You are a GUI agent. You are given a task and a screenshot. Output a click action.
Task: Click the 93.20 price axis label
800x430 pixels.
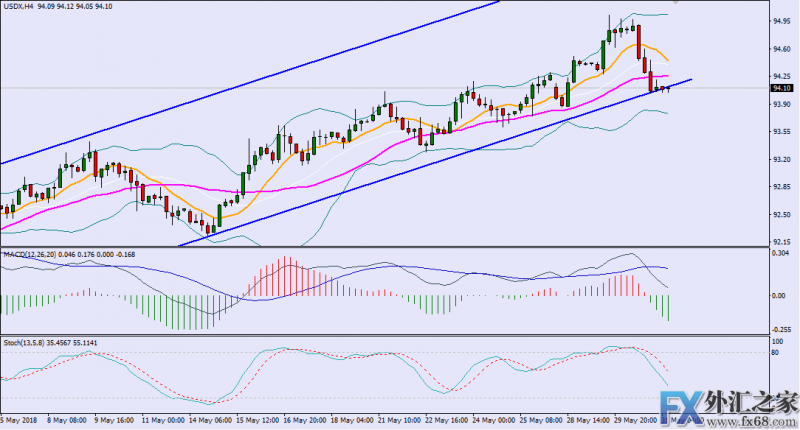coord(782,159)
